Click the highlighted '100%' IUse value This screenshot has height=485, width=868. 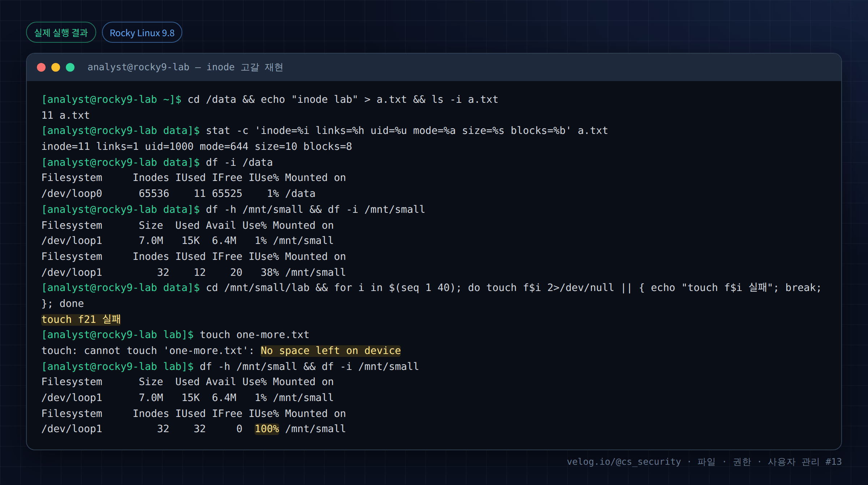coord(267,429)
